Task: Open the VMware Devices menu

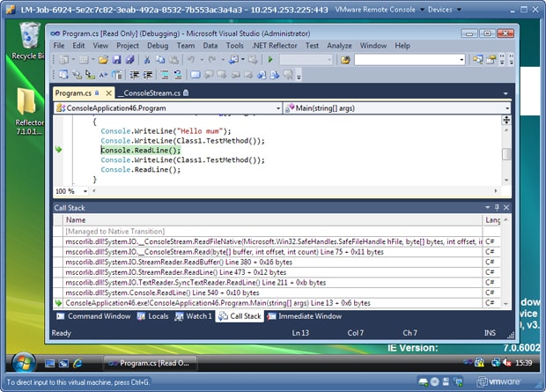Action: (445, 10)
